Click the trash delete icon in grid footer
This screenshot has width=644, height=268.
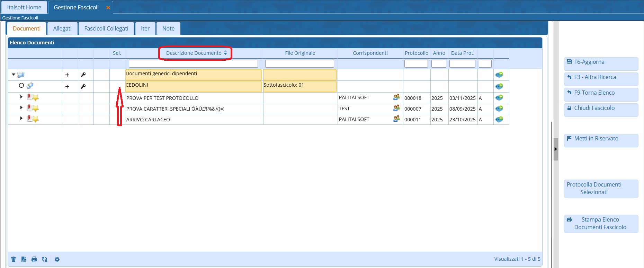pos(14,259)
